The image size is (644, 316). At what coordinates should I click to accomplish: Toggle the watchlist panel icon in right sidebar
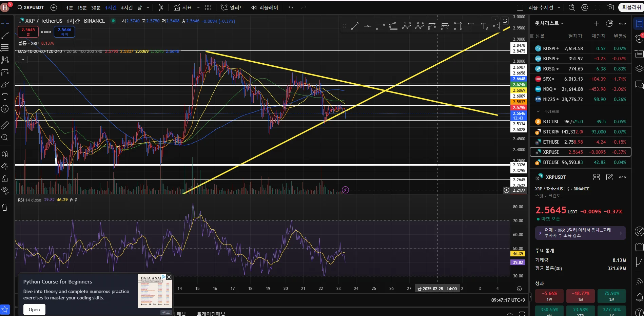[639, 23]
